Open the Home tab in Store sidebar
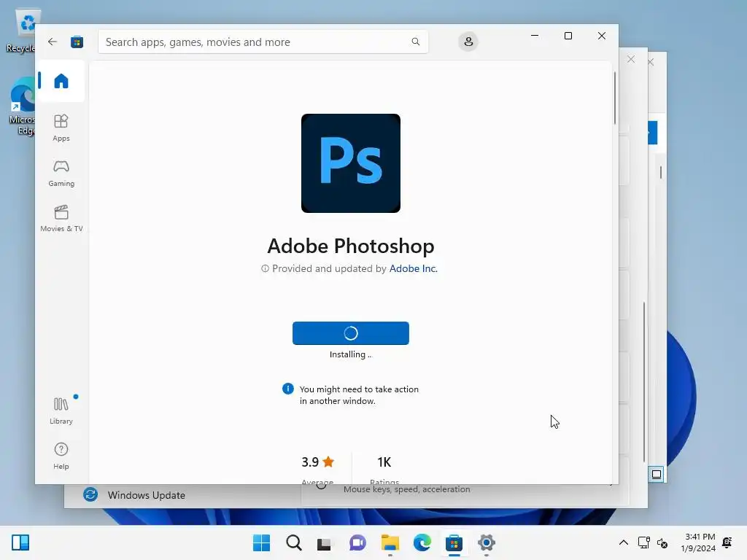Image resolution: width=747 pixels, height=560 pixels. (61, 81)
